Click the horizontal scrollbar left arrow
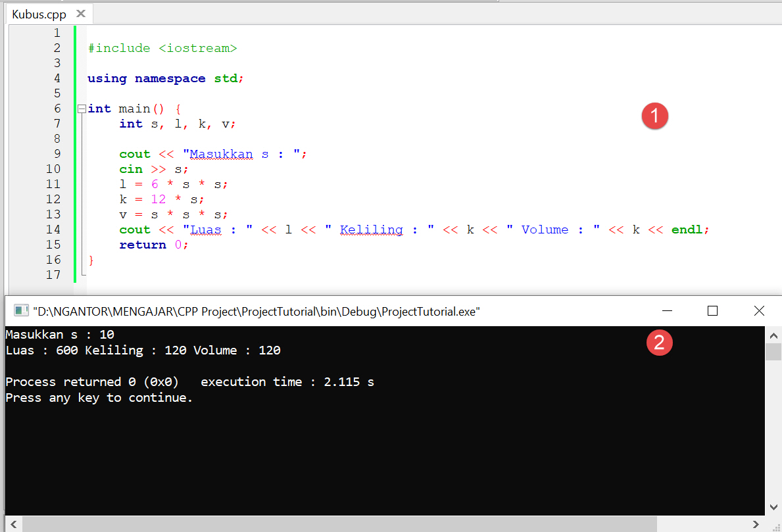This screenshot has width=782, height=532. [13, 524]
